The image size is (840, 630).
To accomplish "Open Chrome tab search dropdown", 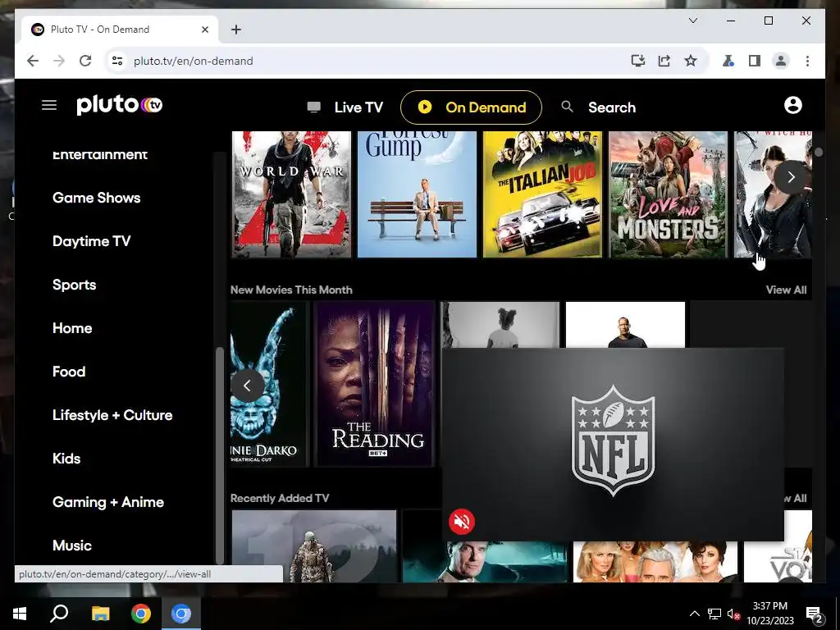I will [692, 21].
